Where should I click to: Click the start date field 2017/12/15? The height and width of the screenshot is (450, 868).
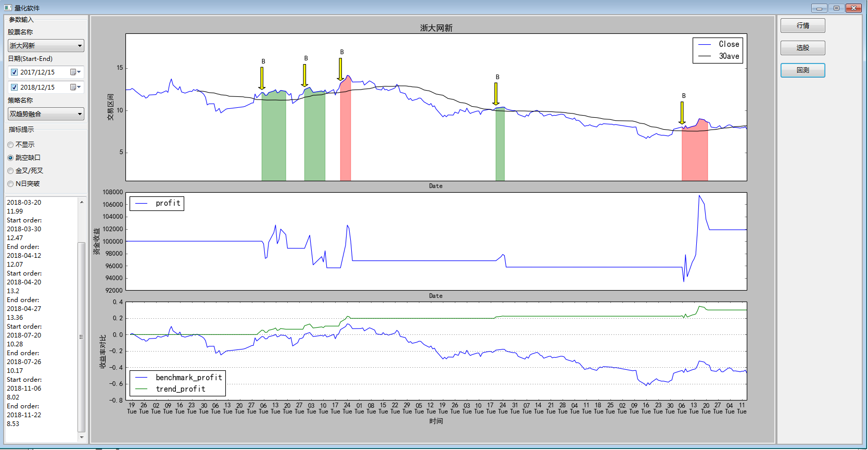coord(46,72)
